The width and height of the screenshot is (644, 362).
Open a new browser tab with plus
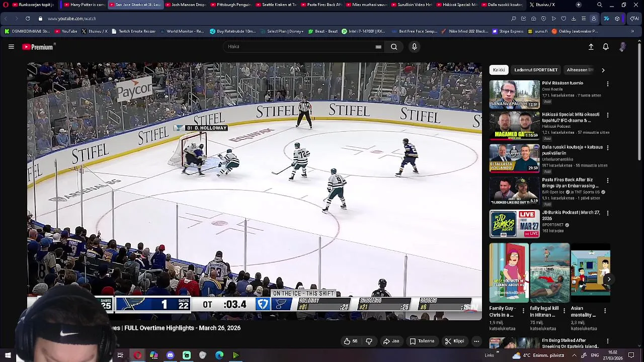(579, 5)
